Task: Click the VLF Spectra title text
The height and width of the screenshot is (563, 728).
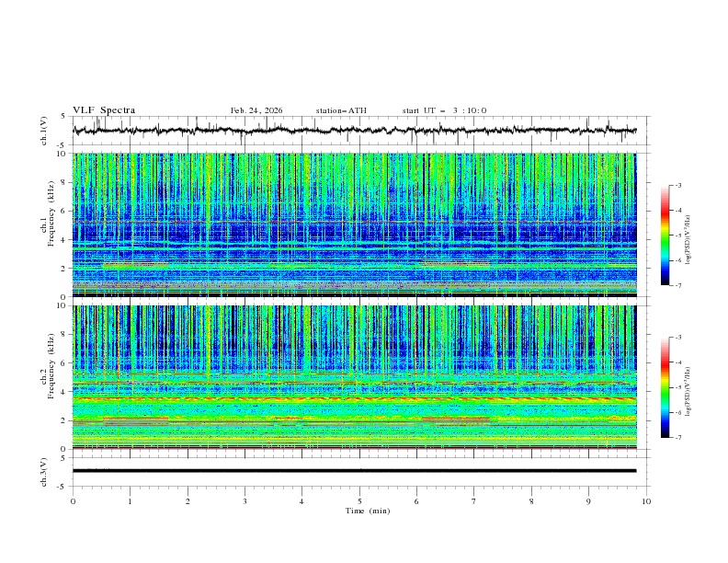Action: coord(104,110)
